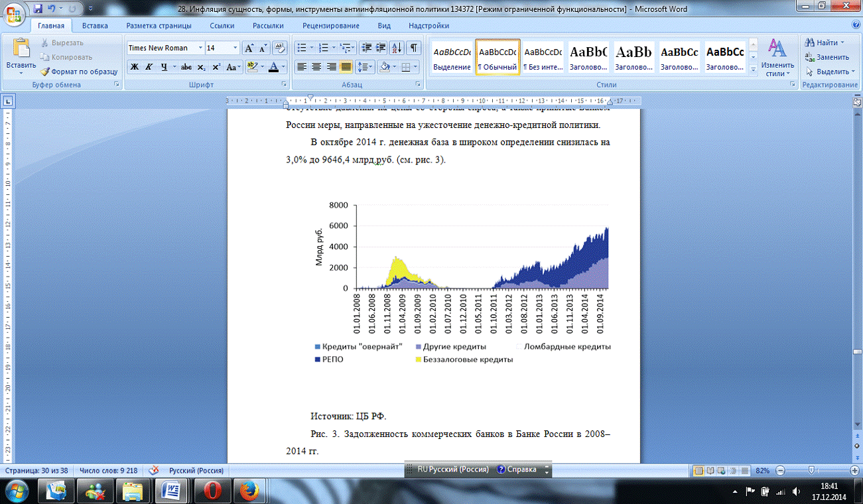Screen dimensions: 863x504
Task: Click the Clear Formatting eraser icon
Action: coord(280,48)
